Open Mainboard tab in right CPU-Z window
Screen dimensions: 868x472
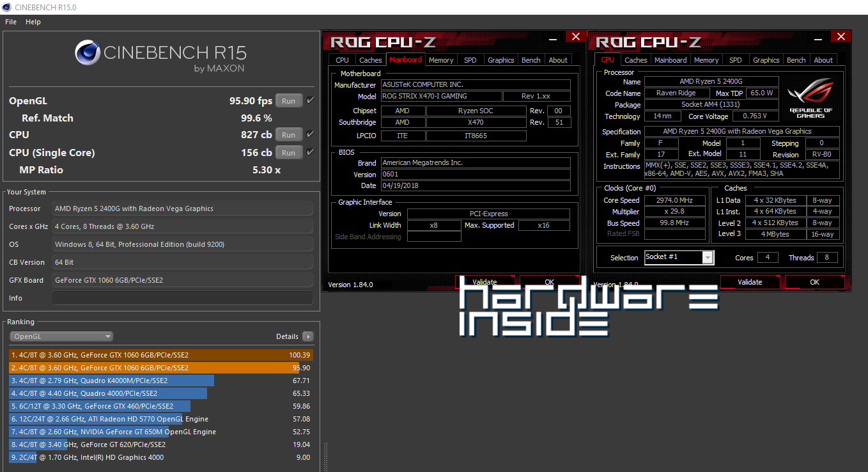(670, 60)
